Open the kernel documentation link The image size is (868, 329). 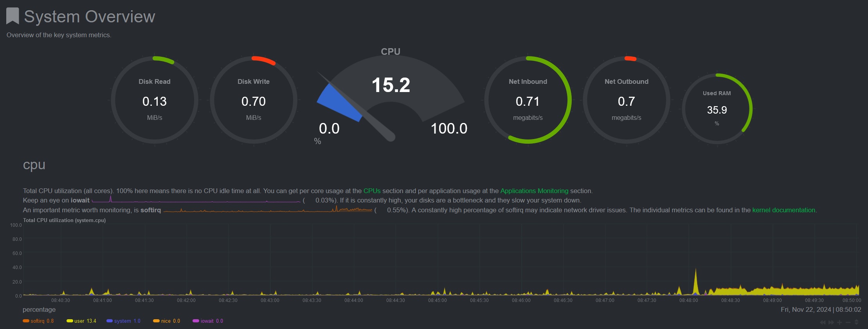pyautogui.click(x=783, y=210)
